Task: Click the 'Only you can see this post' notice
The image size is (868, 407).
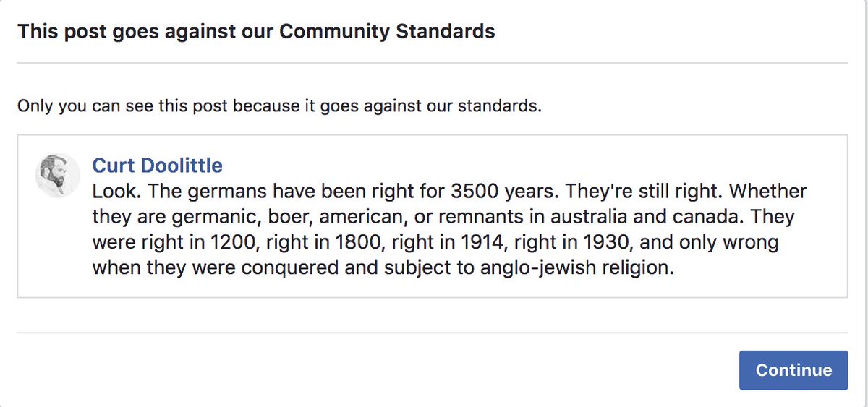Action: (279, 106)
